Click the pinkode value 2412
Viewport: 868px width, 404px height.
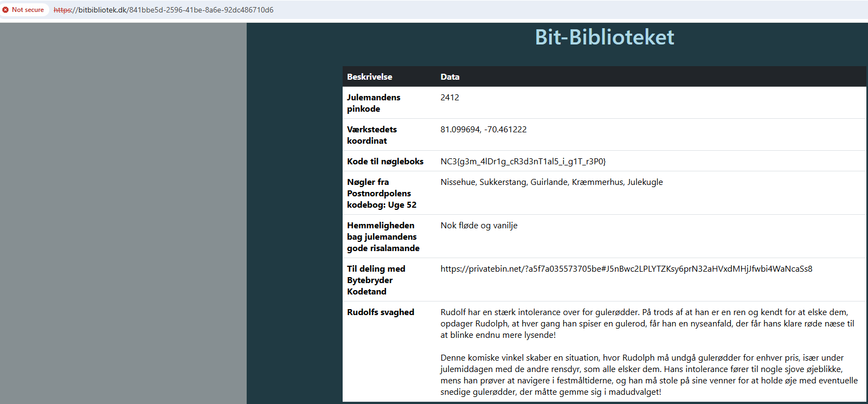point(449,98)
